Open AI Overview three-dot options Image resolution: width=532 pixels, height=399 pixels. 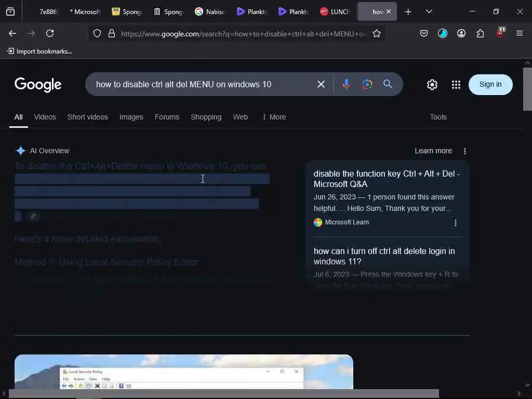465,151
